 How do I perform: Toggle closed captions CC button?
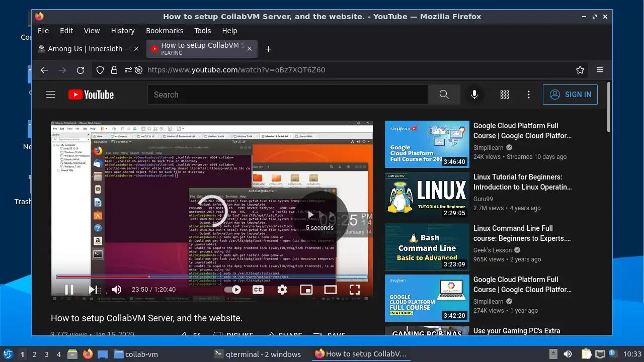[258, 290]
